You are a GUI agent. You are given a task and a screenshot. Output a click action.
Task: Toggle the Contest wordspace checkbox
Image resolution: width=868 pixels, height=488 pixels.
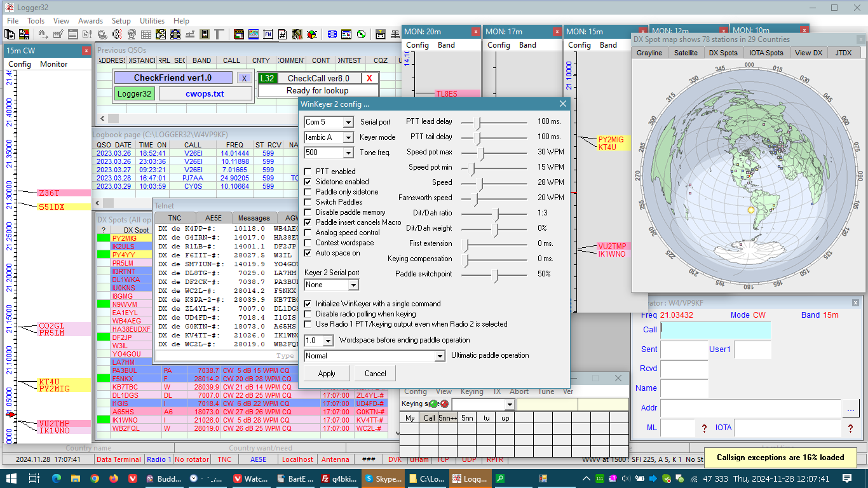[308, 243]
